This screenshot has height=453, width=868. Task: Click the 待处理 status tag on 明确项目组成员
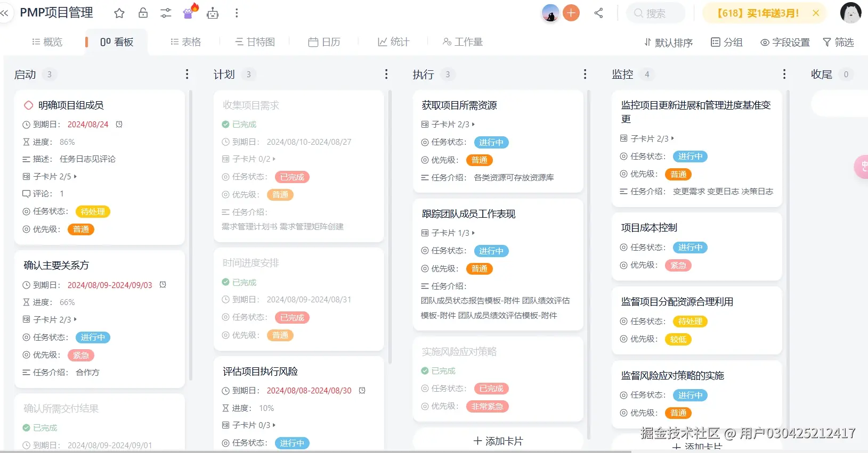pyautogui.click(x=93, y=212)
